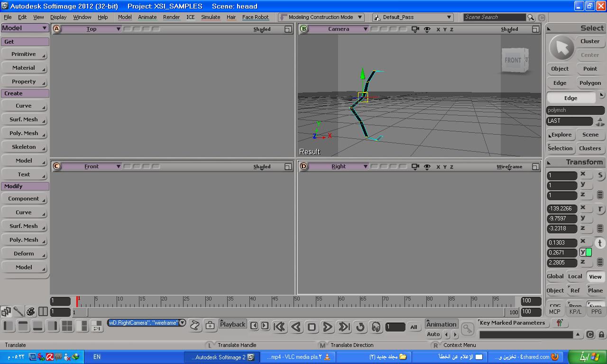The height and width of the screenshot is (364, 607).
Task: Click the paintbrush icon in the bottom-left toolbar
Action: [18, 311]
